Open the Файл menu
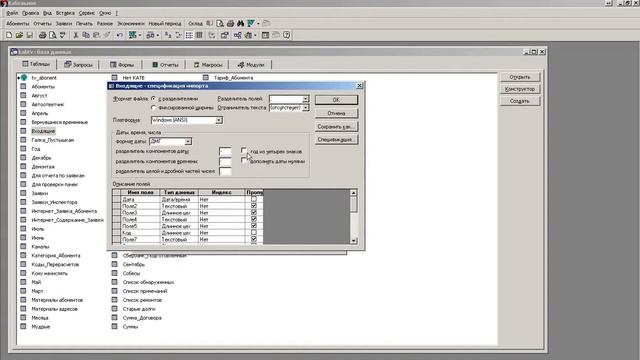The width and height of the screenshot is (640, 360). click(12, 13)
